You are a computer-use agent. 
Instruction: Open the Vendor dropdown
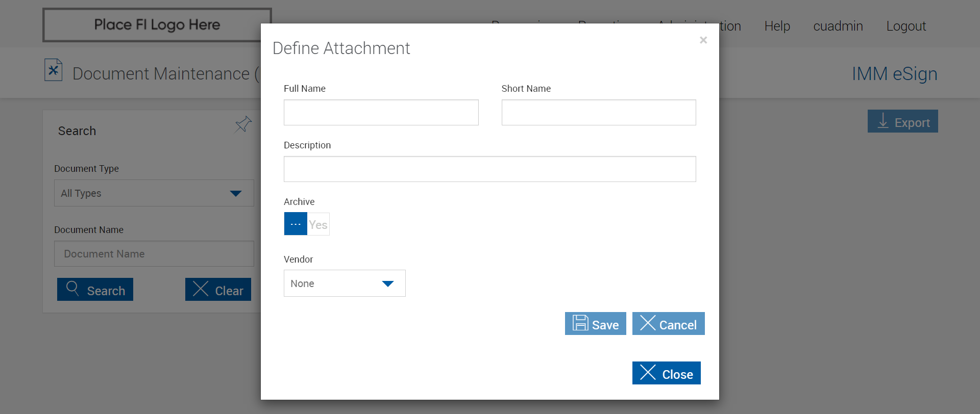point(345,283)
